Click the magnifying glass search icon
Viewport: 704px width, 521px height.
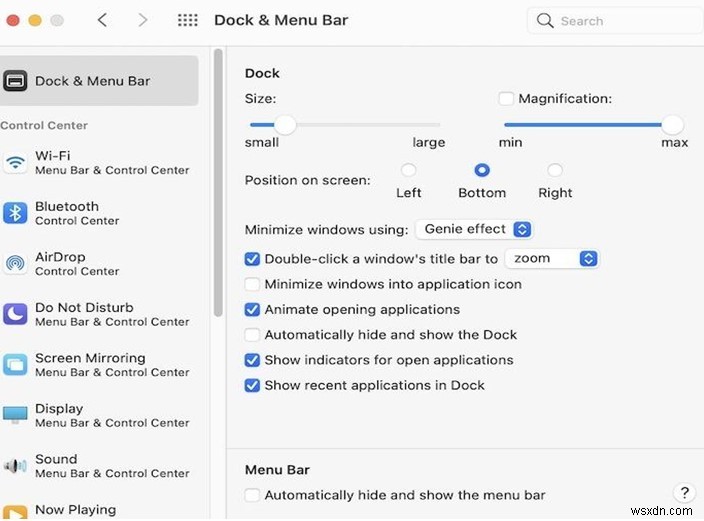(545, 20)
